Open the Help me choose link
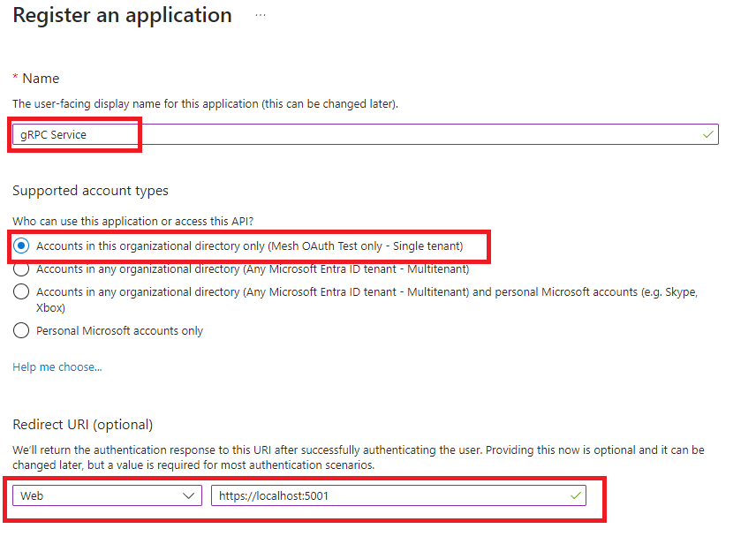The width and height of the screenshot is (756, 544). [x=57, y=366]
